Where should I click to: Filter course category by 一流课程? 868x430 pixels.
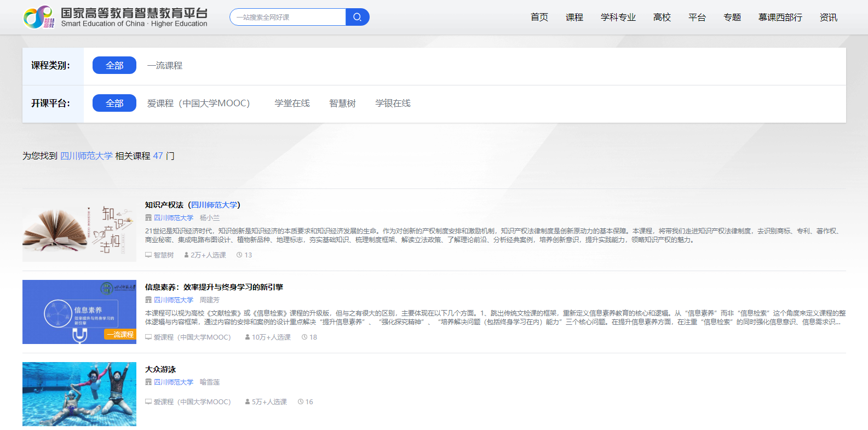coord(165,66)
